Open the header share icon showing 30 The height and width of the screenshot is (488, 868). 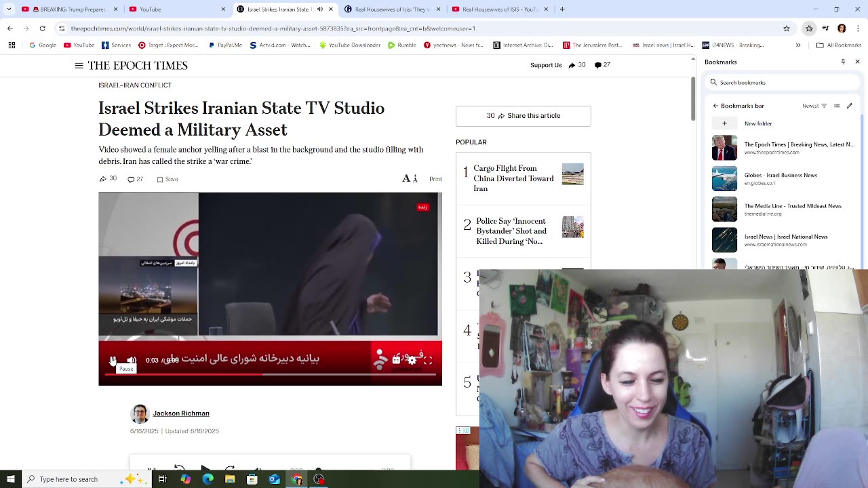pyautogui.click(x=576, y=65)
